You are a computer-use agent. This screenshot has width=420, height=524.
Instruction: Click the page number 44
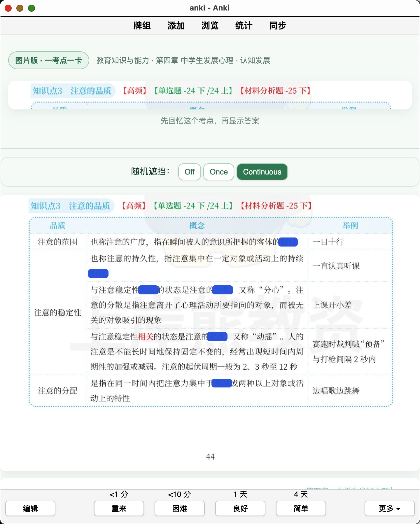[210, 457]
